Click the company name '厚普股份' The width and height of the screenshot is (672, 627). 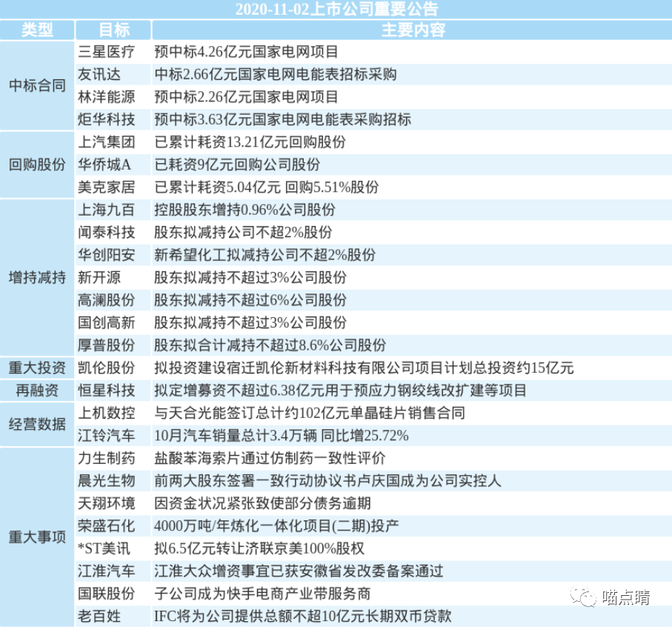click(106, 345)
